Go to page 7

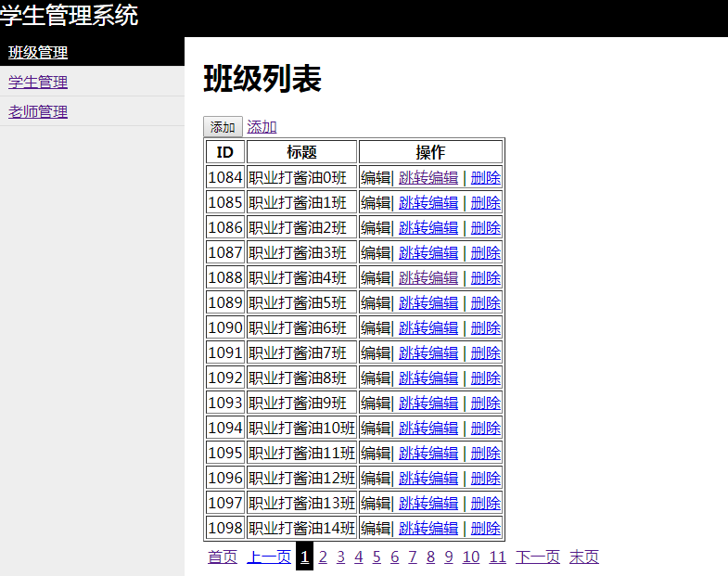413,557
